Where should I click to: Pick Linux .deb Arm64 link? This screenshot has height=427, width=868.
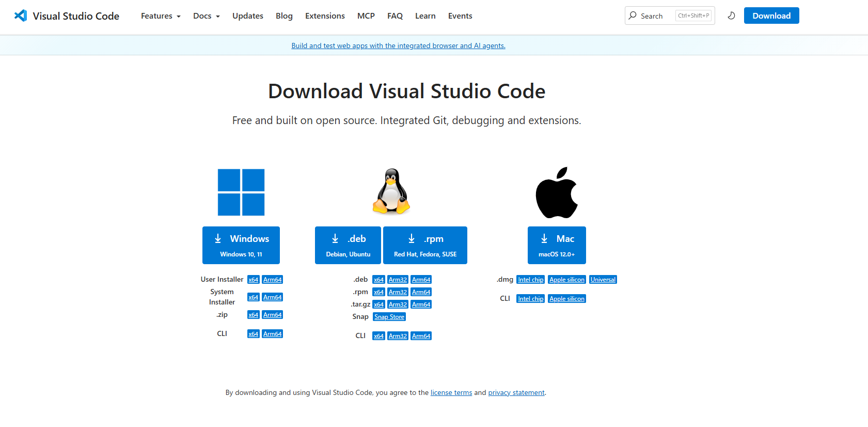click(x=421, y=280)
